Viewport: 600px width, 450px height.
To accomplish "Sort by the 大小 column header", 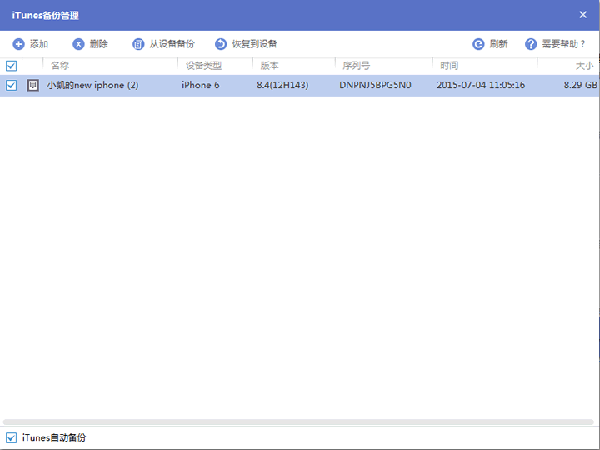I will click(584, 66).
